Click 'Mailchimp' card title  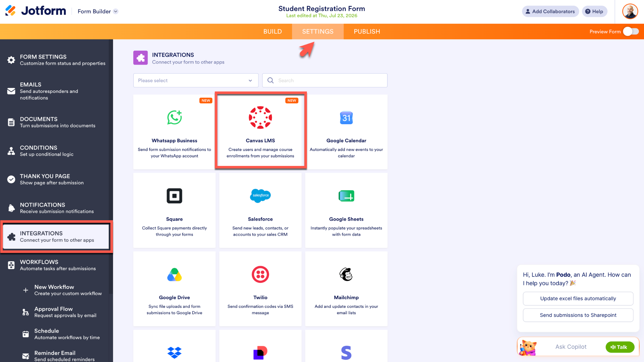click(x=346, y=297)
